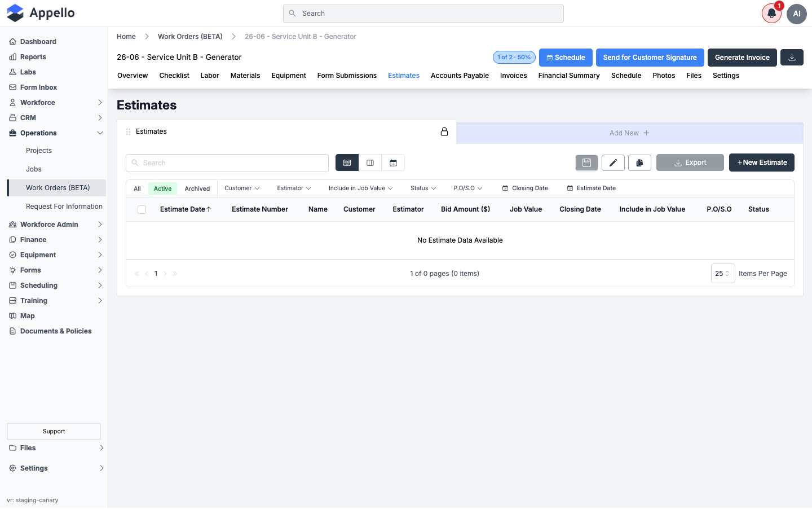Open the Customer filter dropdown
Image resolution: width=812 pixels, height=518 pixels.
coord(242,188)
